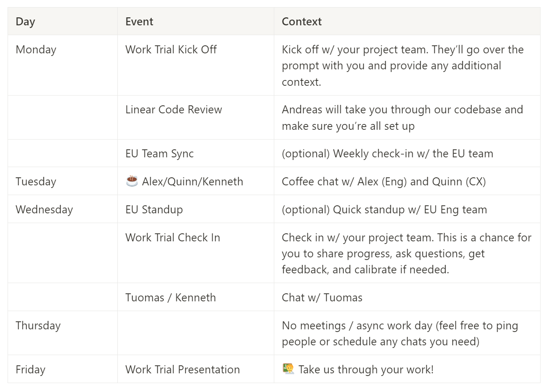Image resolution: width=545 pixels, height=392 pixels.
Task: Click the Linear Code Review event cell
Action: pyautogui.click(x=196, y=117)
